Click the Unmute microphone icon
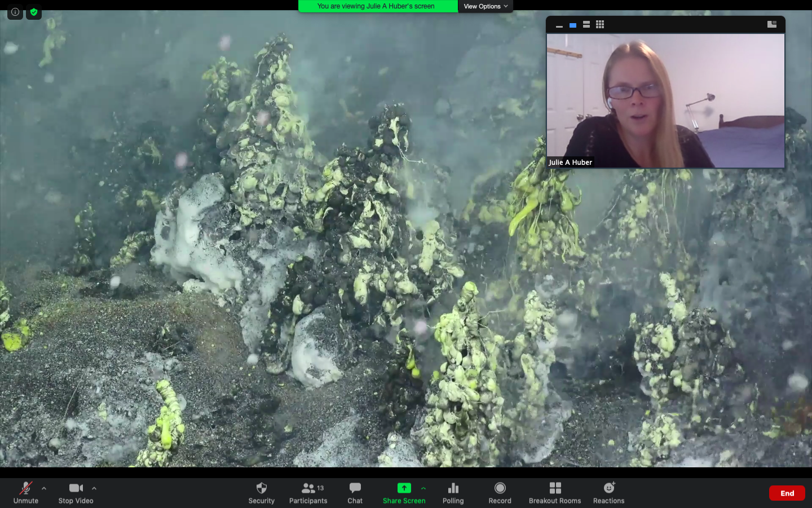This screenshot has width=812, height=508. click(x=26, y=488)
